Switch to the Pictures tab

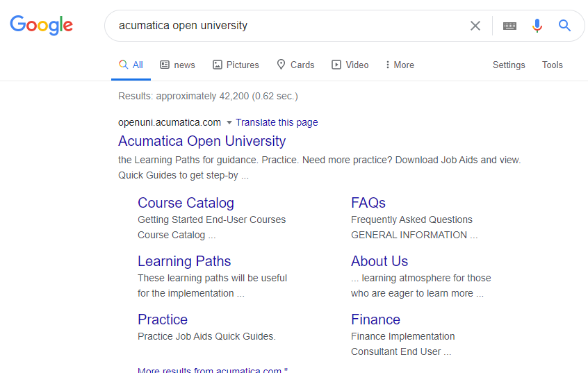coord(236,65)
